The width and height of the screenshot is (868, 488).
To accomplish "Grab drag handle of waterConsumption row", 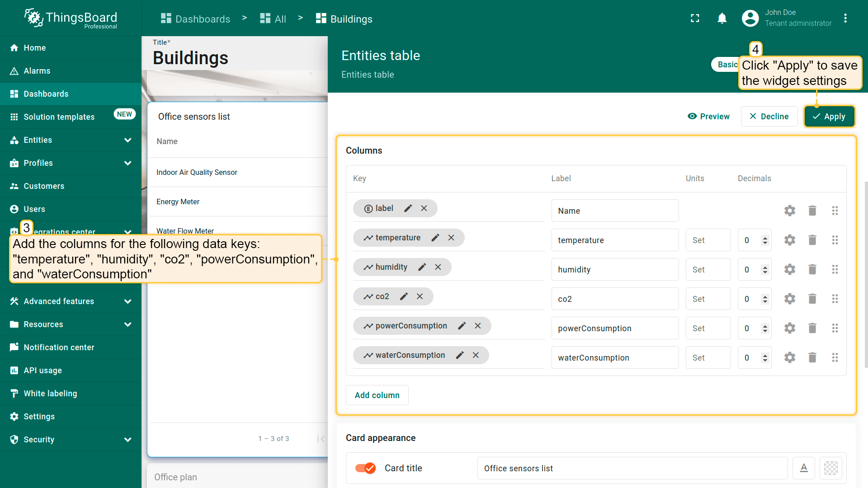I will tap(835, 357).
